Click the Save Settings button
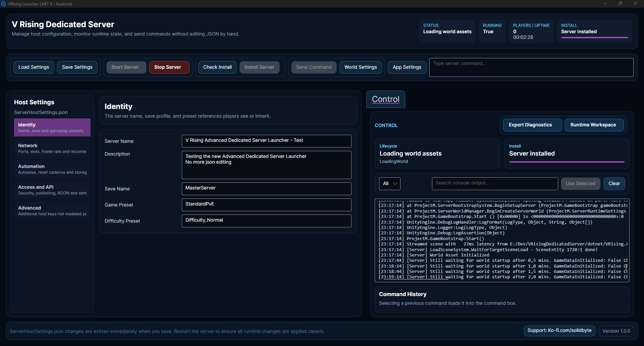Screen dimensions: 644x346 77,67
